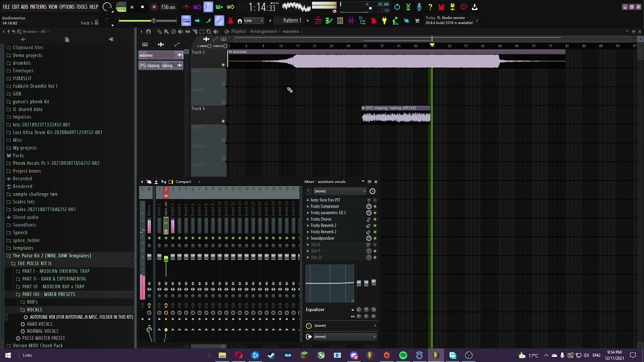
Task: Disable the Soundgoodizer effect slot LED
Action: [375, 238]
